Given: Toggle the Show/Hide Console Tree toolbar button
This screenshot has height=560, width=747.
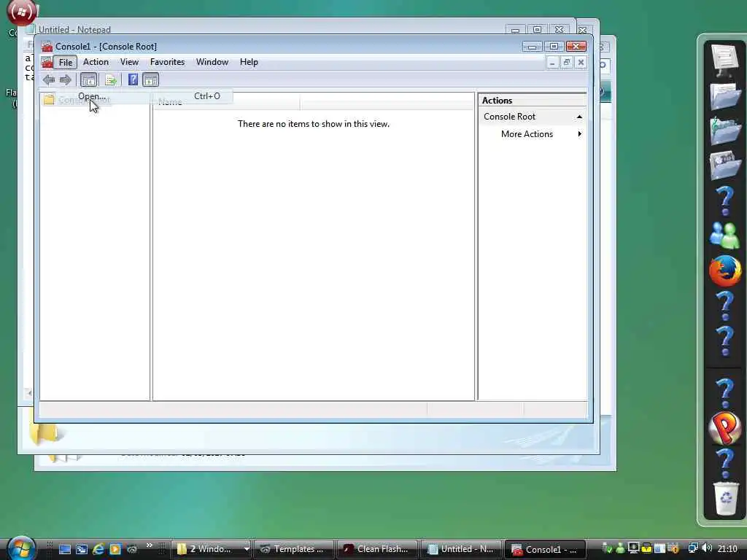Looking at the screenshot, I should [88, 80].
